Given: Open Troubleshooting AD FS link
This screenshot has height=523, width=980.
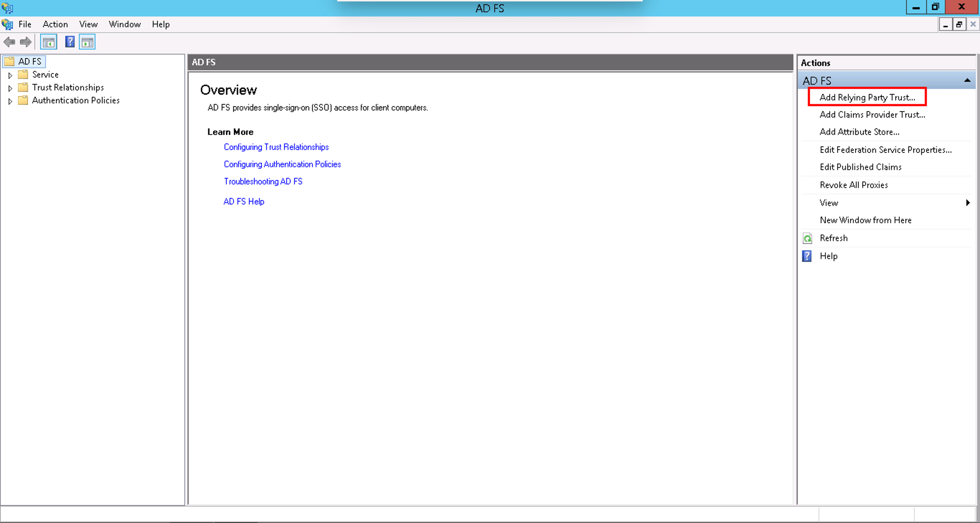Looking at the screenshot, I should (263, 181).
